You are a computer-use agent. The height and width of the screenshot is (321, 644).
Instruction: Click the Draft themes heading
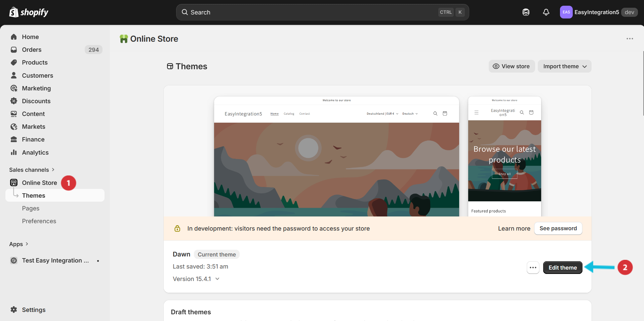[191, 312]
